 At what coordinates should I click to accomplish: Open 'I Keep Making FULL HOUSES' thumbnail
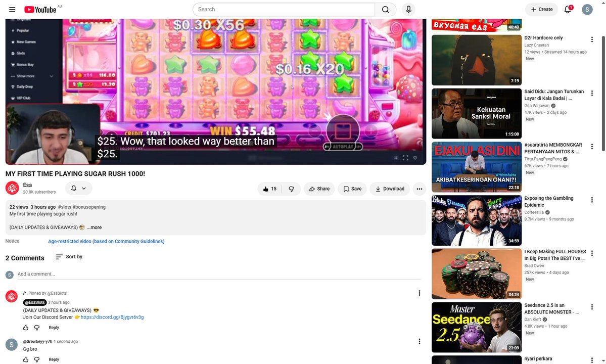pos(477,274)
